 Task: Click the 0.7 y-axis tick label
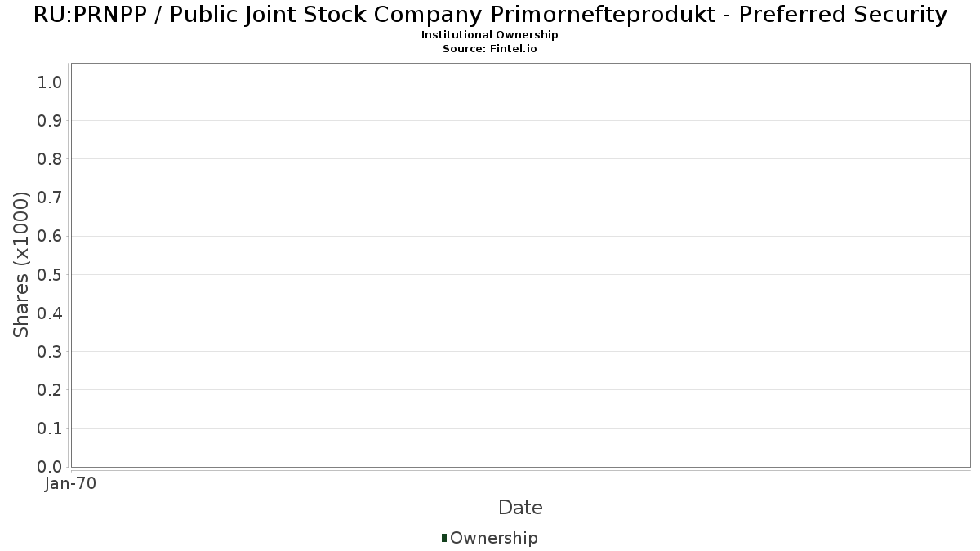[x=50, y=198]
